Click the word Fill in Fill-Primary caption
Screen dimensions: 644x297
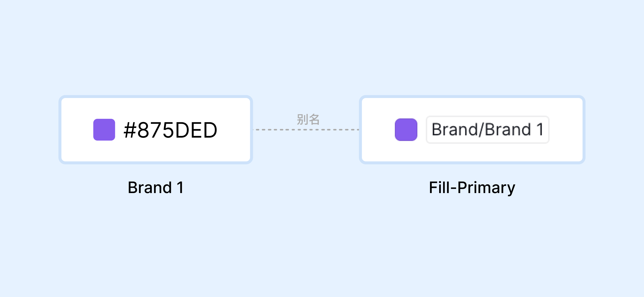[x=439, y=187]
